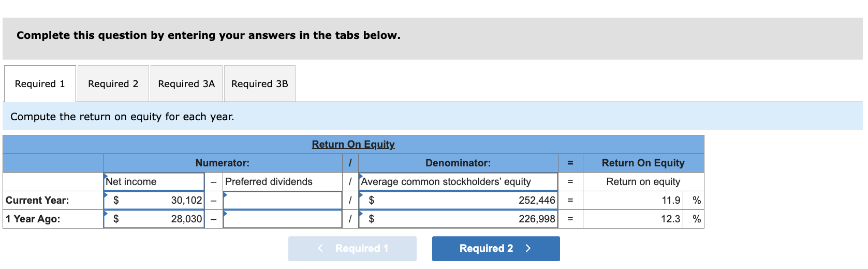Click the Numerator: column header

(223, 163)
